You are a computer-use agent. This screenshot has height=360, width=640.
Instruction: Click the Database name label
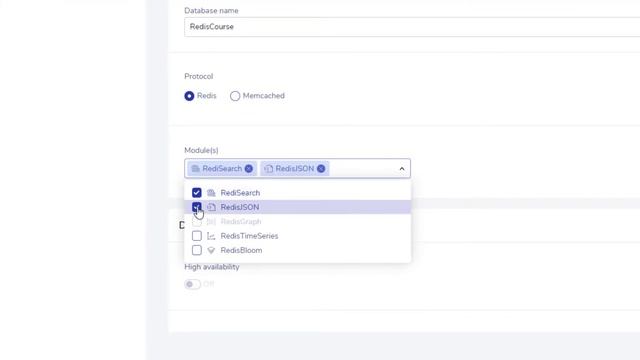pyautogui.click(x=211, y=11)
